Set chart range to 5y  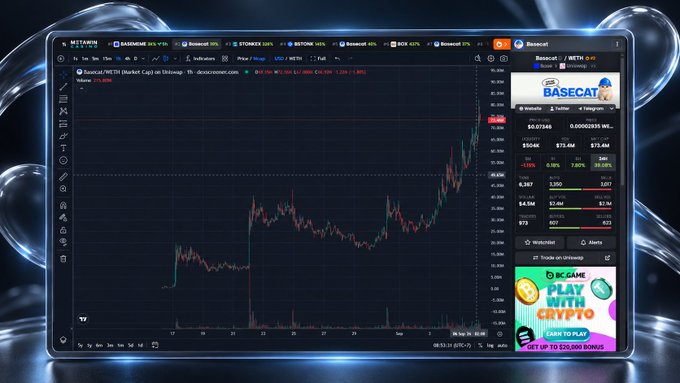tap(80, 345)
